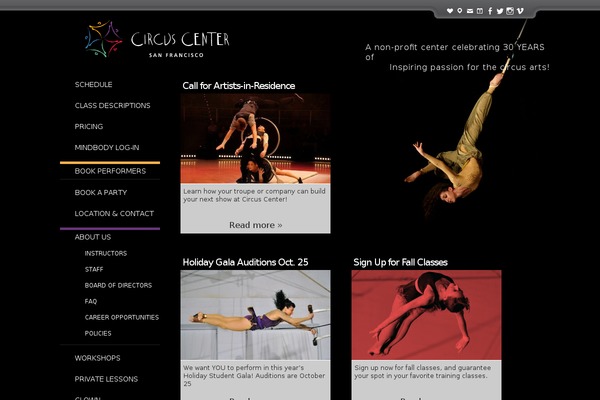600x400 pixels.
Task: Go to Workshops
Action: pos(97,358)
